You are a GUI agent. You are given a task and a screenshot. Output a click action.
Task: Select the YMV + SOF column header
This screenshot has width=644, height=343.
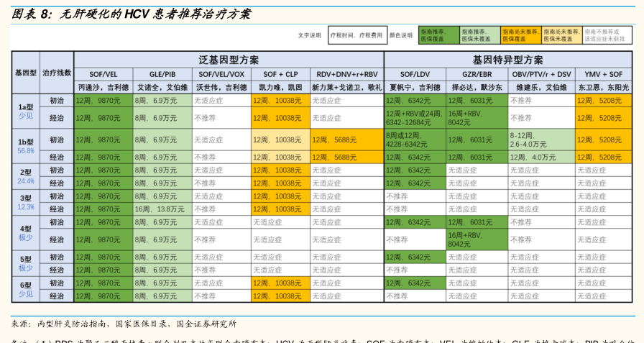(603, 74)
